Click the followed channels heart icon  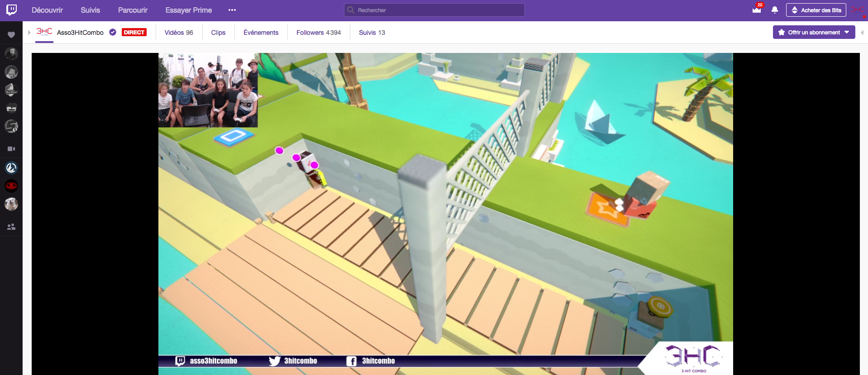(x=11, y=35)
